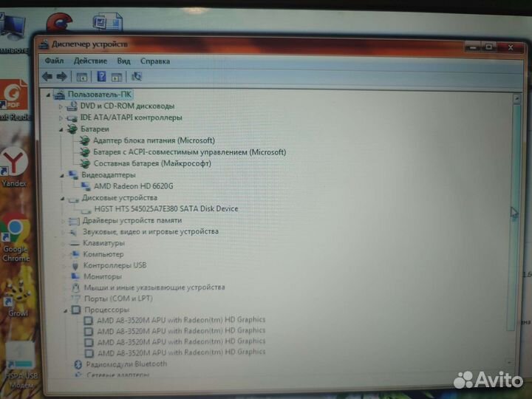The height and width of the screenshot is (399, 532).
Task: Open the Действие menu
Action: click(90, 61)
